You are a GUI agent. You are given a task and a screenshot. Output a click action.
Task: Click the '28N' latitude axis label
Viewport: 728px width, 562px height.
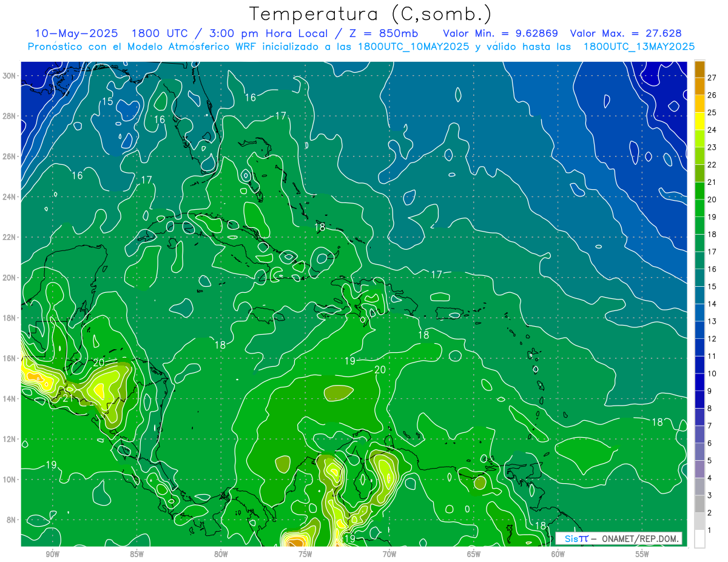8,116
